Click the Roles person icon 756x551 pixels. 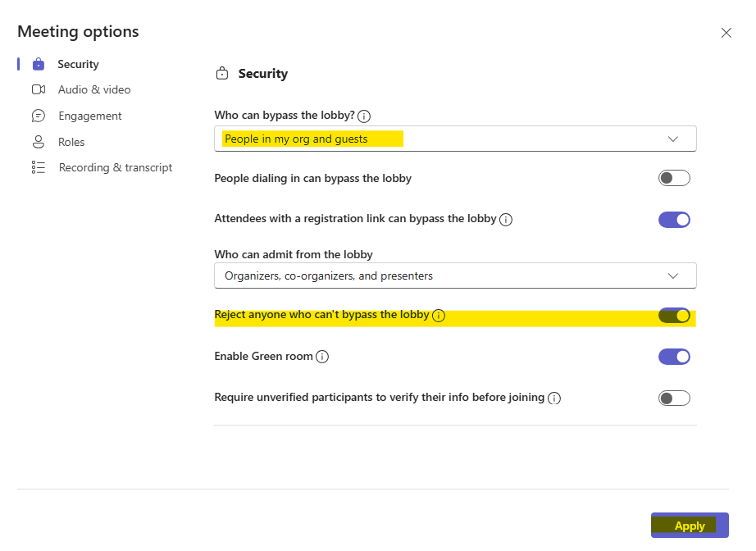[x=38, y=141]
